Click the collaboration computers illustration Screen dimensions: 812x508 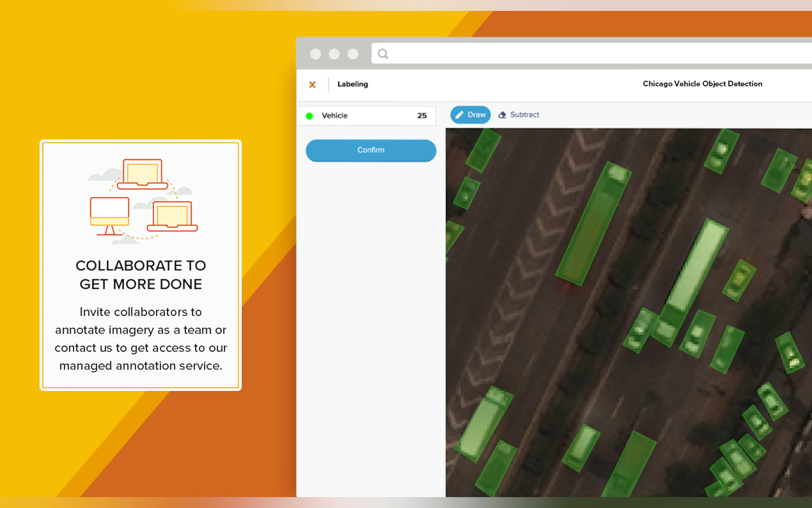(x=142, y=201)
